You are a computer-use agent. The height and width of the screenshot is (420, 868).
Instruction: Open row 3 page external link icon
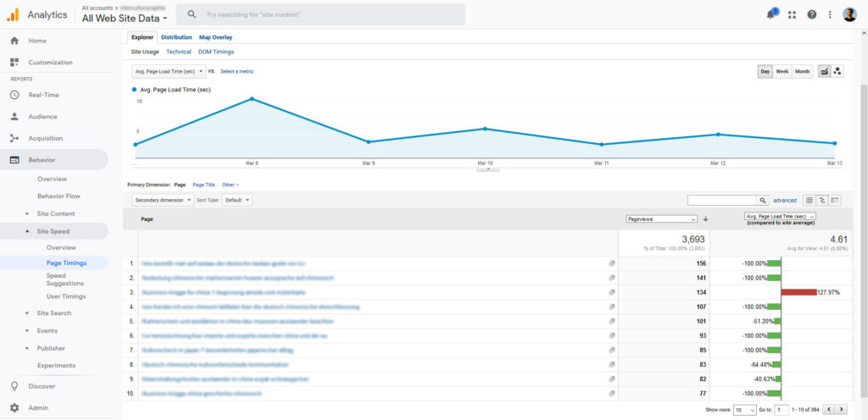pos(612,292)
